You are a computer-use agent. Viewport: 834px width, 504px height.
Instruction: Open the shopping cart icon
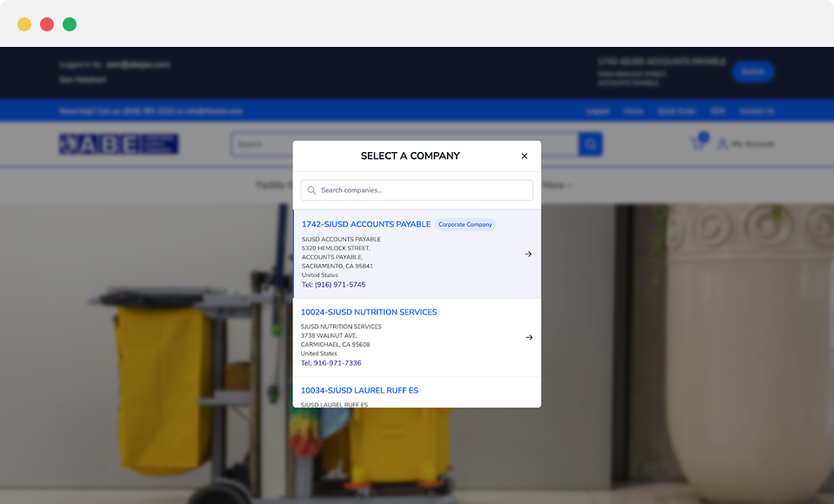[697, 143]
